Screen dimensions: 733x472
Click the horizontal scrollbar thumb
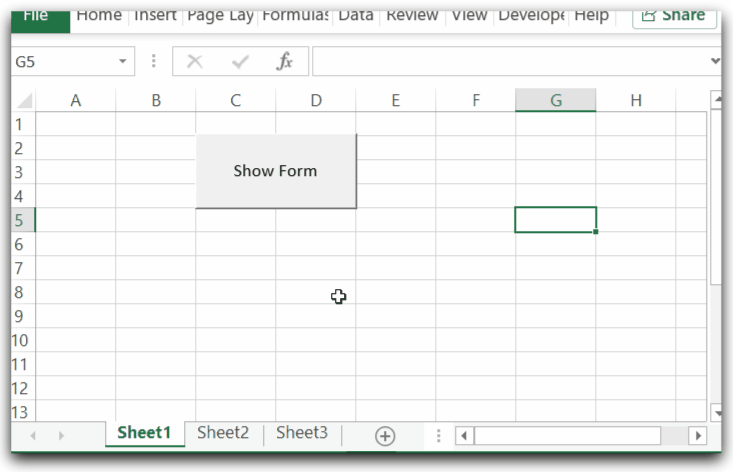click(568, 436)
